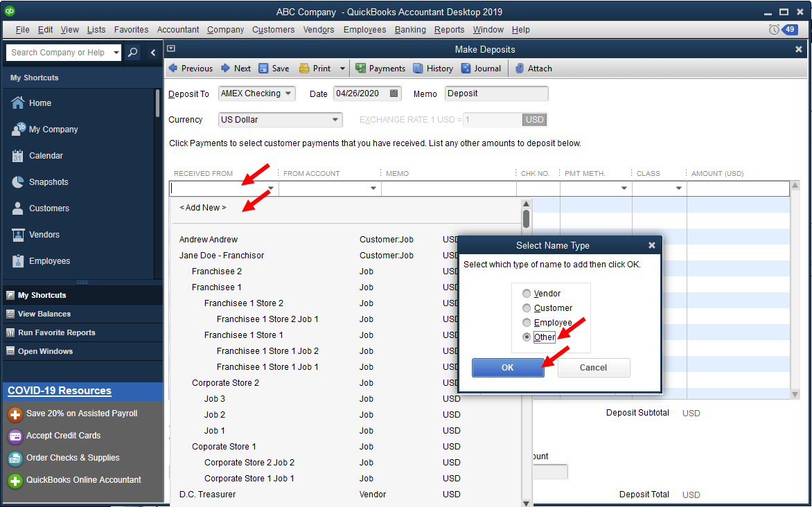Click the name list scrollbar down arrow

526,502
